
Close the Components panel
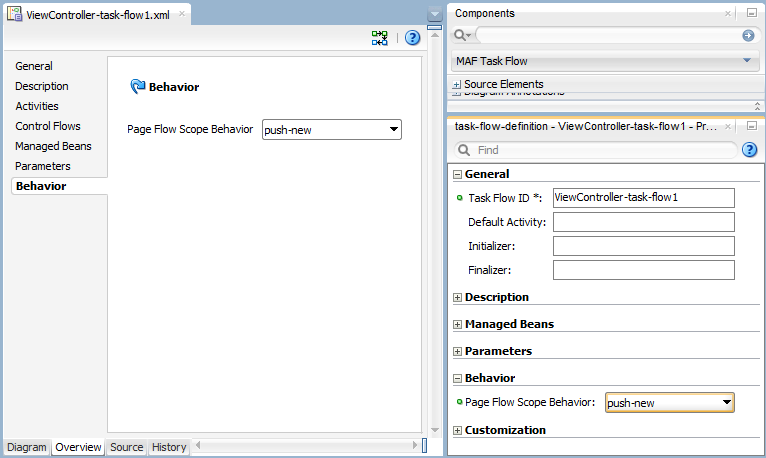click(x=728, y=14)
